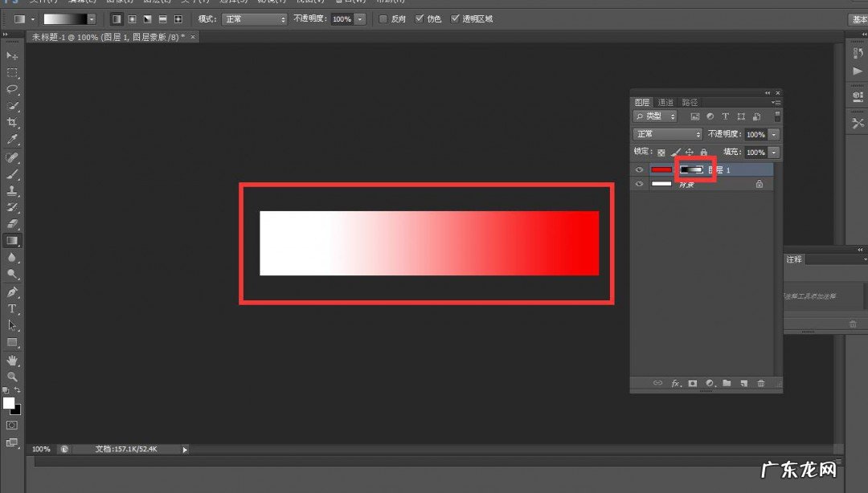Toggle the 仿色 (Dither) checkbox

pyautogui.click(x=420, y=18)
